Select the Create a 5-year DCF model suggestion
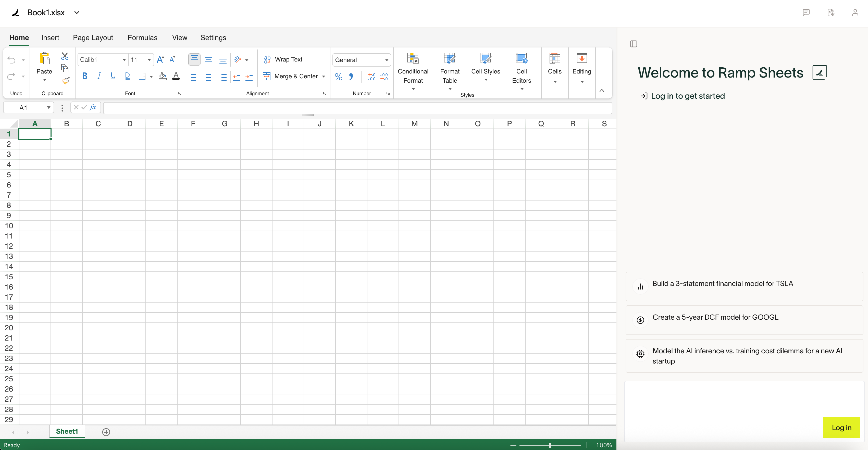This screenshot has width=868, height=450. pos(715,317)
